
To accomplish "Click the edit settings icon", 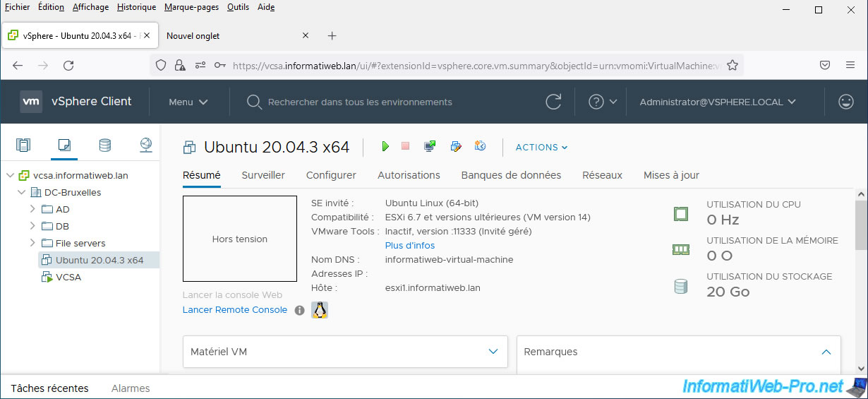I will point(456,146).
